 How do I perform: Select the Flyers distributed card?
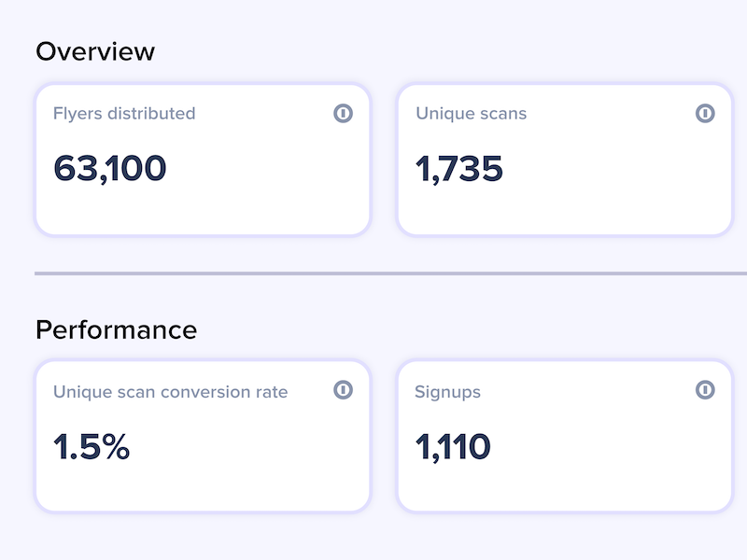tap(203, 160)
